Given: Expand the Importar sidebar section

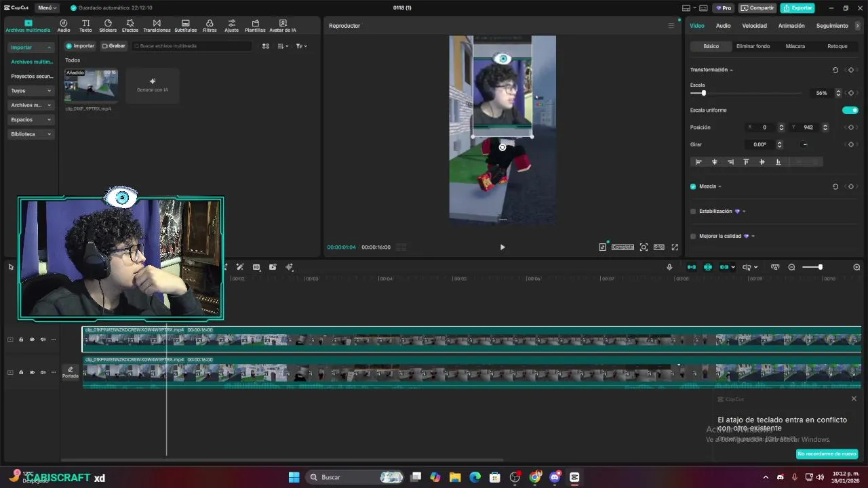Looking at the screenshot, I should [x=31, y=47].
